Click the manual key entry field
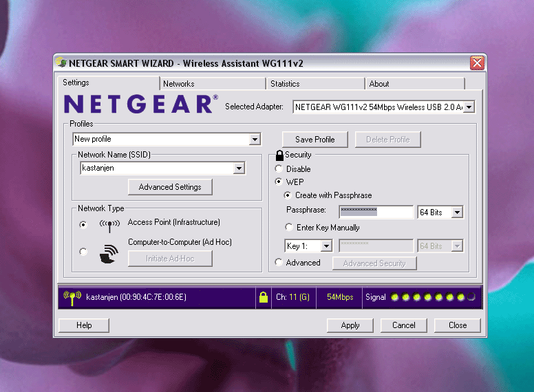This screenshot has height=392, width=534. (x=376, y=246)
